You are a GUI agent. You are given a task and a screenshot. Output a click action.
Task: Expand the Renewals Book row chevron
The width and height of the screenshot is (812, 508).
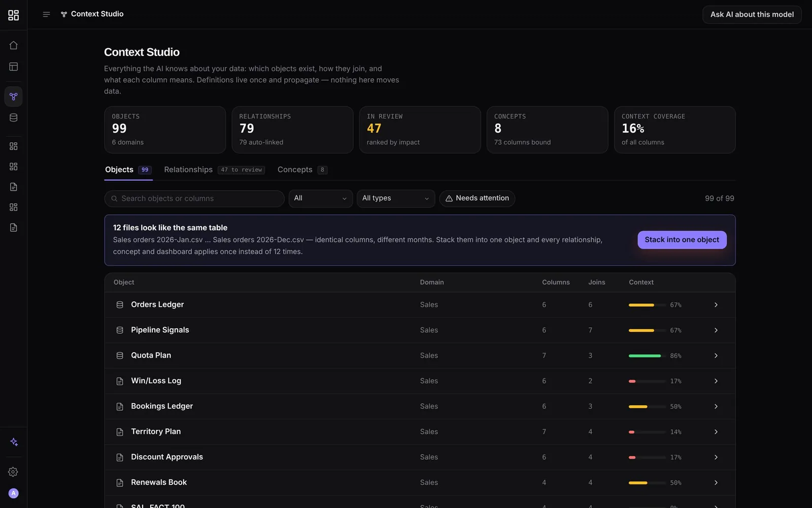coord(716,483)
